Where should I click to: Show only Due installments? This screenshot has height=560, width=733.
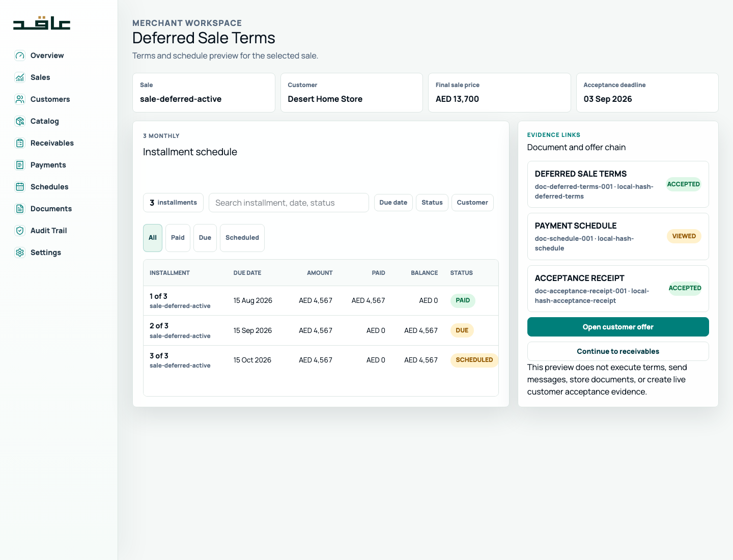(205, 238)
